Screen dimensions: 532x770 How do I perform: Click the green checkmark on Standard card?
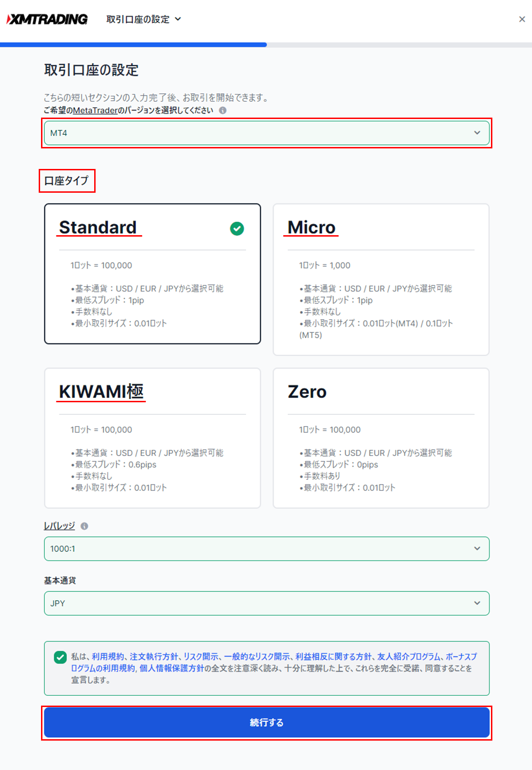[237, 229]
